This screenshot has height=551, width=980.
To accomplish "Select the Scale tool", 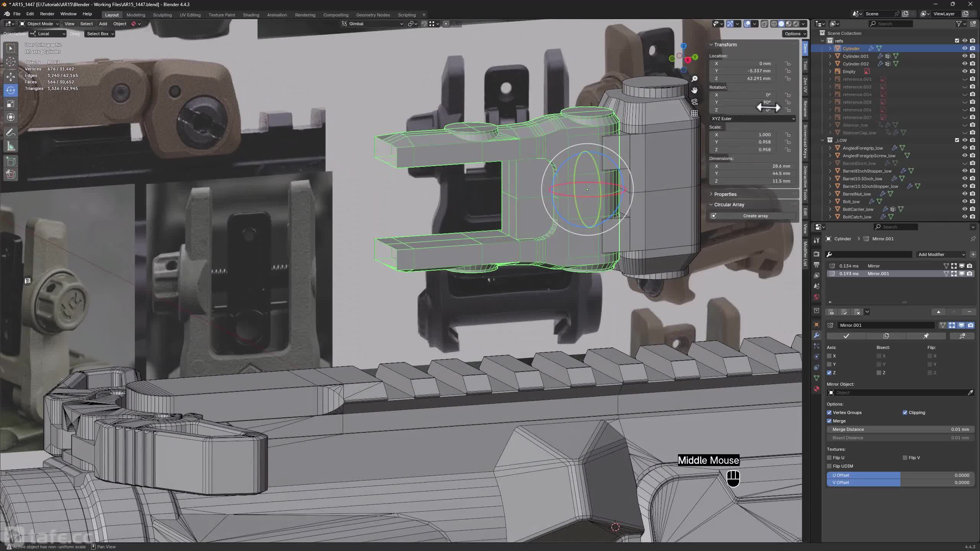I will point(11,104).
